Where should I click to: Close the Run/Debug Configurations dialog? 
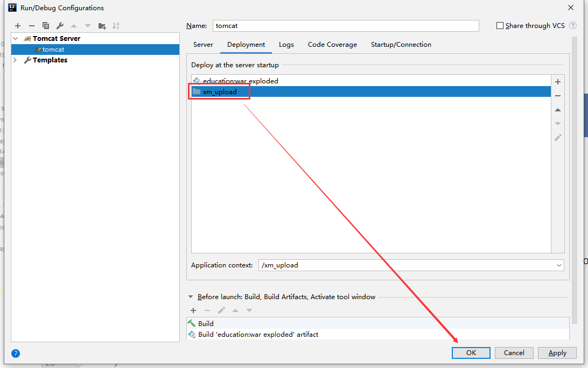coord(570,8)
